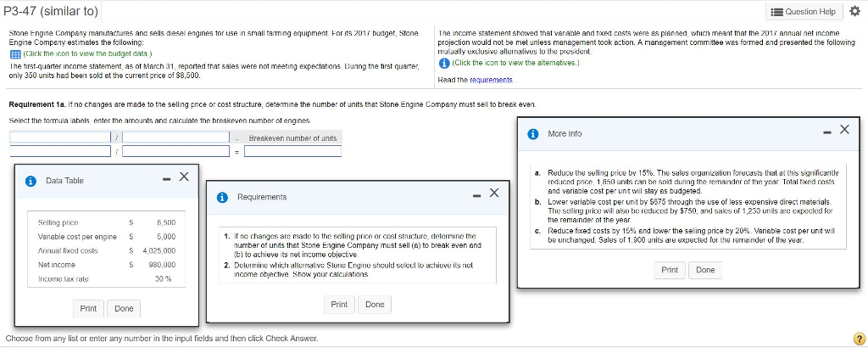Click the Data Table info icon
This screenshot has width=868, height=348.
coord(31,181)
